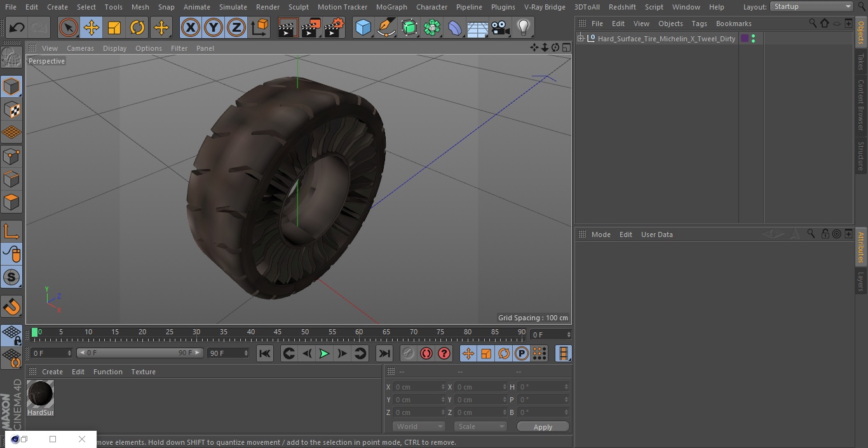Add a Floor environment object

click(x=478, y=27)
